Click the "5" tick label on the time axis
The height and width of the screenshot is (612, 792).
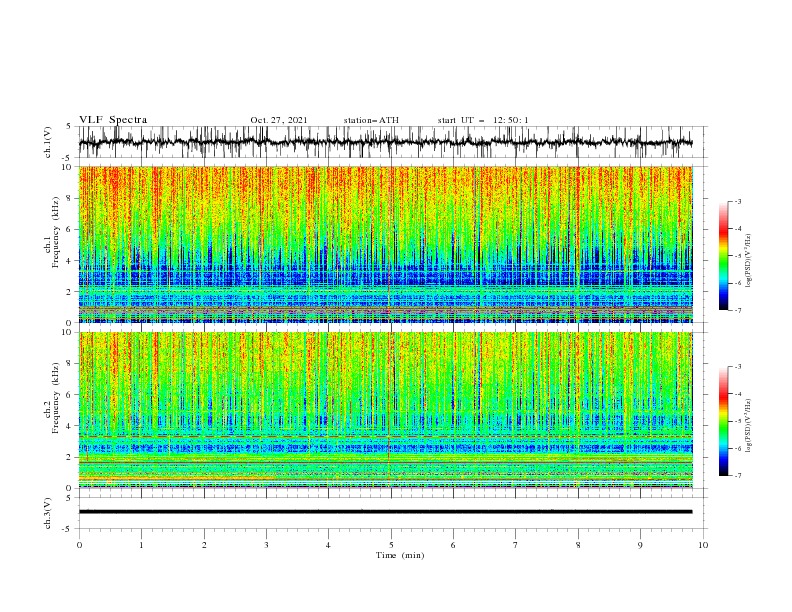pos(391,545)
